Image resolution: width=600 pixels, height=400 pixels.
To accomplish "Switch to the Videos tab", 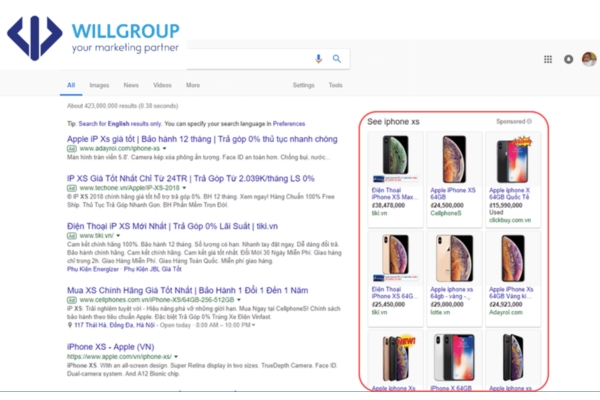I will point(162,85).
